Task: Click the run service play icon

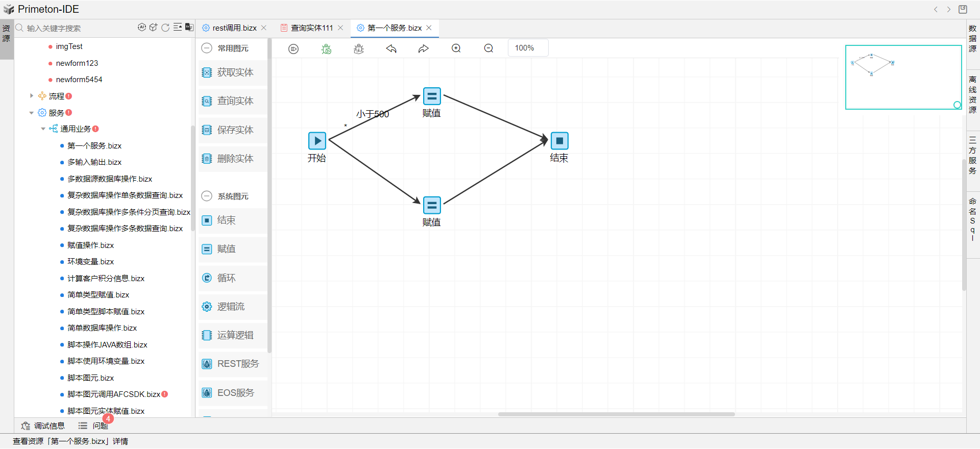Action: (293, 48)
